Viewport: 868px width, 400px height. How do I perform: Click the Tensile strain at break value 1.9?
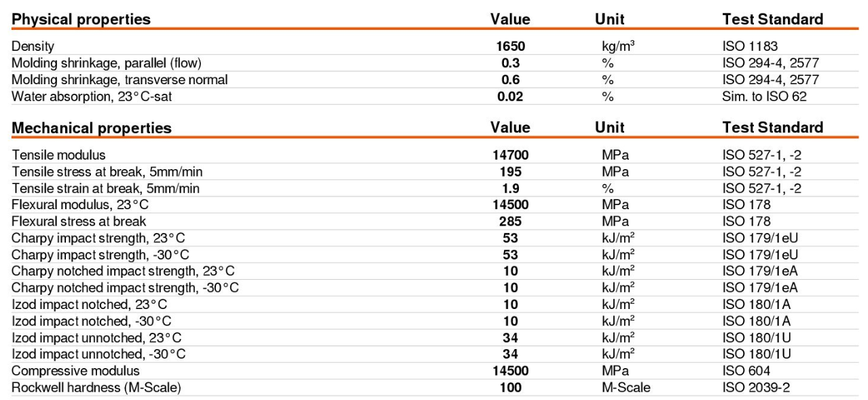tap(511, 188)
